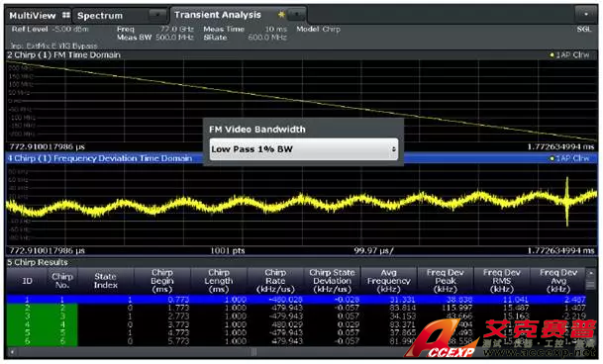603x364 pixels.
Task: Click the Chirp Rate column header
Action: click(x=275, y=281)
